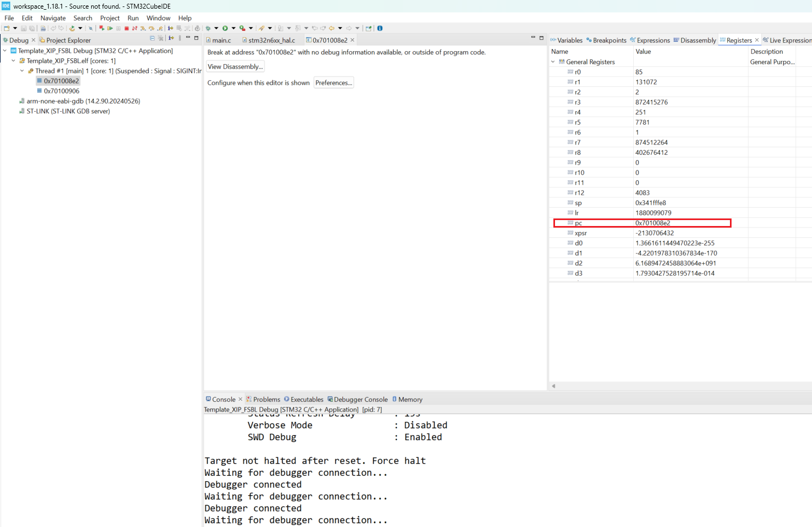Click the Disconnect icon in the toolbar
The image size is (812, 527).
click(134, 28)
